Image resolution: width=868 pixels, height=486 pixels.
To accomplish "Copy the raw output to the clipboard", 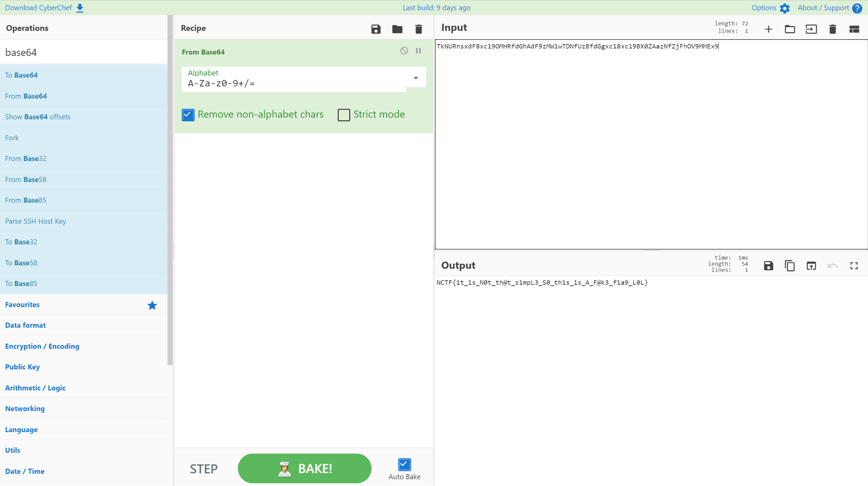I will coord(790,266).
